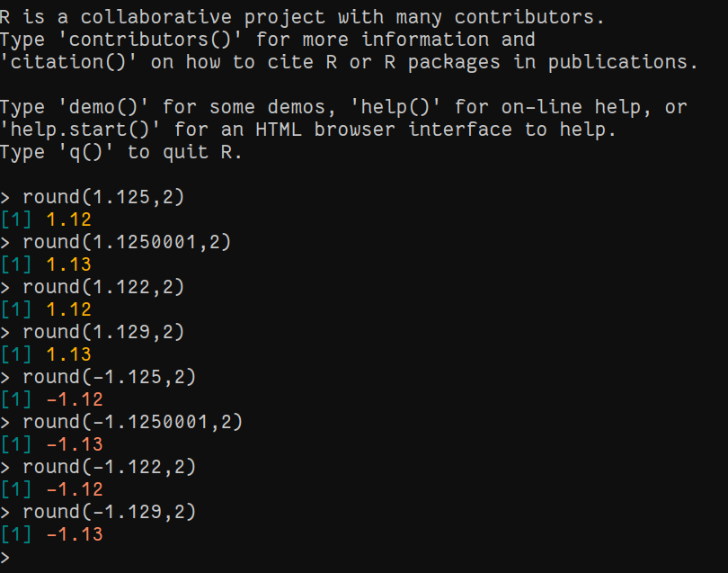
Task: Click the -1.13 output under round(-1.129,2)
Action: [x=75, y=534]
